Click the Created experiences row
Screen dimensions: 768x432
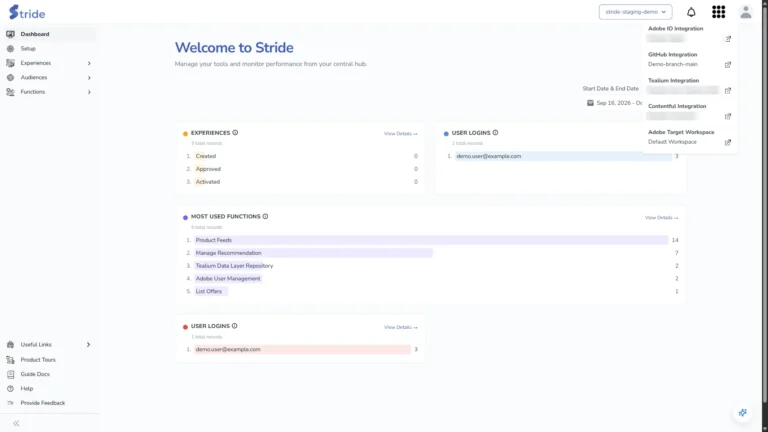[x=301, y=156]
